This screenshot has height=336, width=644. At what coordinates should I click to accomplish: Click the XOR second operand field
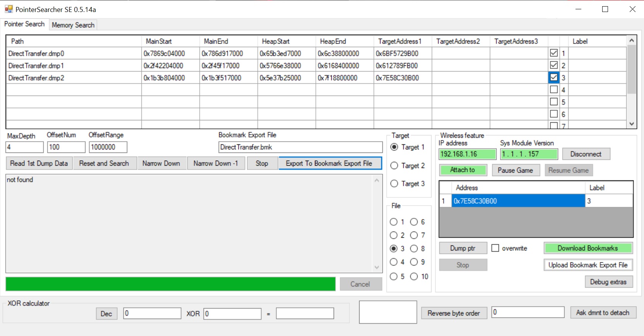(233, 314)
